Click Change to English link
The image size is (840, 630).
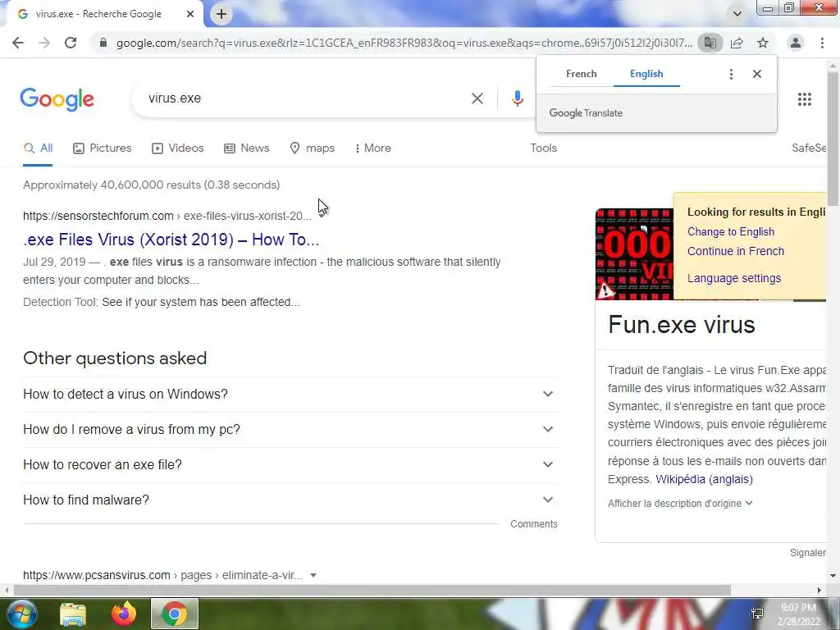coord(731,232)
